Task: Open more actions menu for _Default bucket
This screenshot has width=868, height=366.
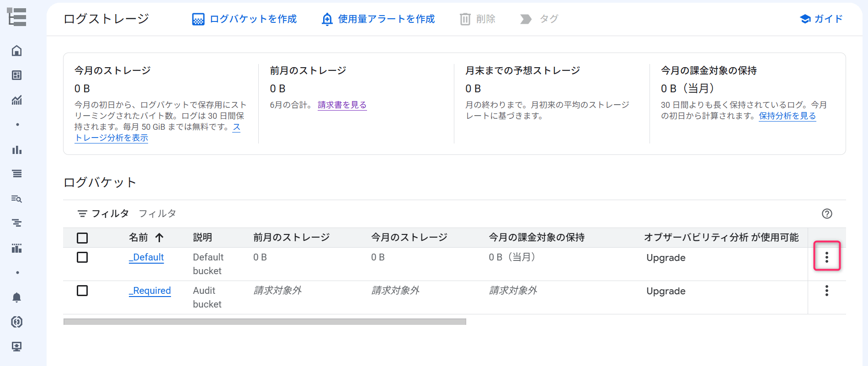Action: (827, 257)
